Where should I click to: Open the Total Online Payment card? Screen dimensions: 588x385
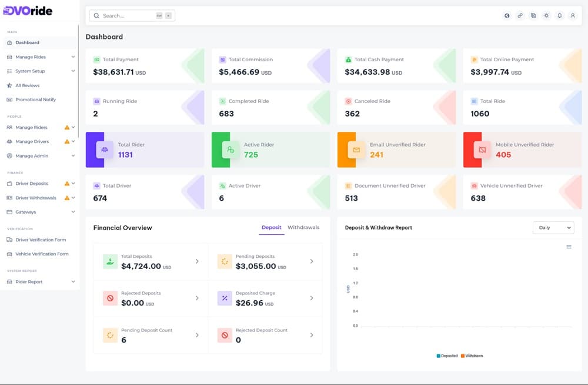pos(522,66)
